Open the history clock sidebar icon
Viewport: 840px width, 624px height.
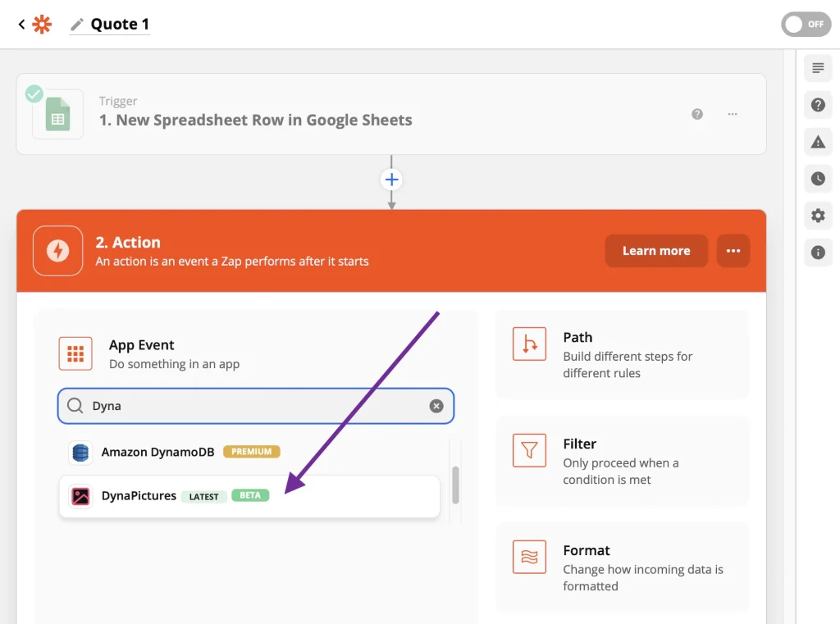[818, 179]
